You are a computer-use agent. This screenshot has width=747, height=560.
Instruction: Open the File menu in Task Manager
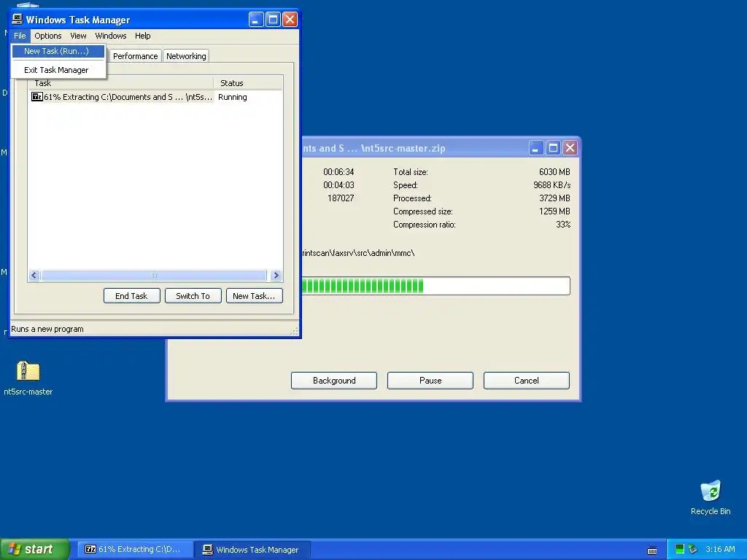(x=20, y=36)
